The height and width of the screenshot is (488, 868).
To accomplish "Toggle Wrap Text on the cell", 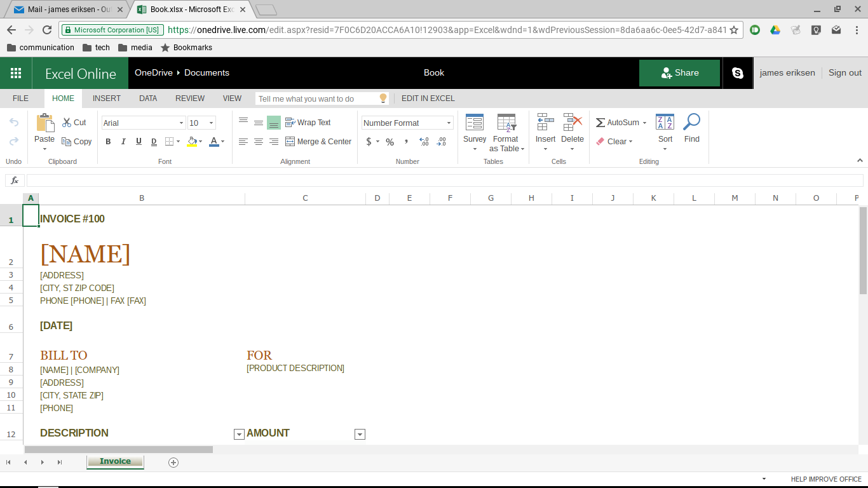I will pyautogui.click(x=308, y=123).
